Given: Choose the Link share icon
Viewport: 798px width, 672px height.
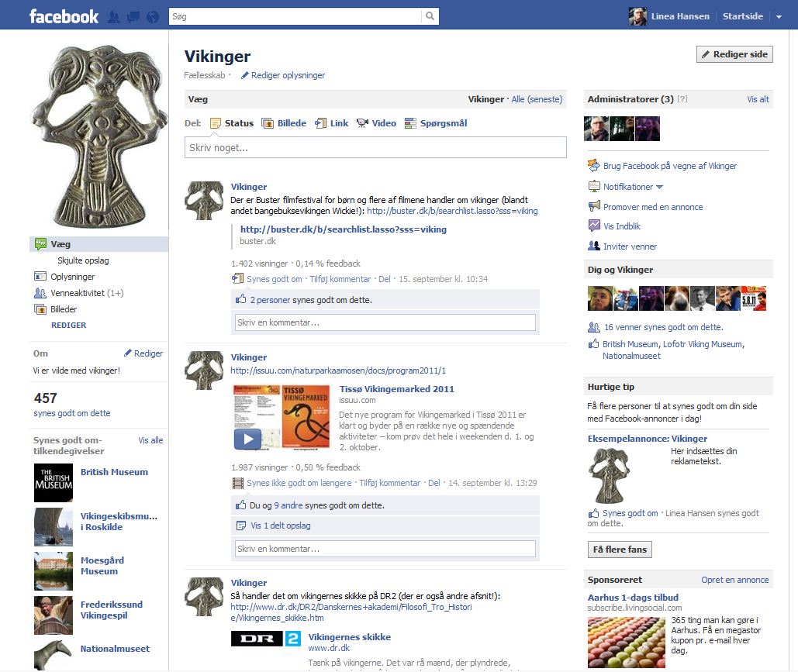Looking at the screenshot, I should point(320,123).
